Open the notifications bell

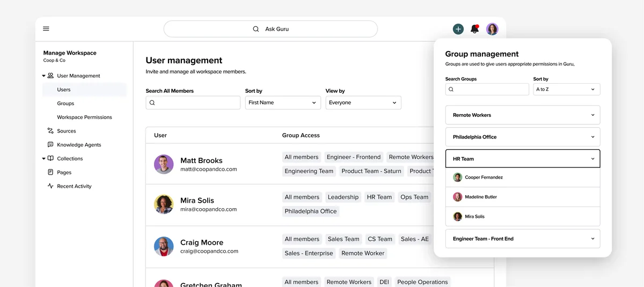[x=474, y=29]
